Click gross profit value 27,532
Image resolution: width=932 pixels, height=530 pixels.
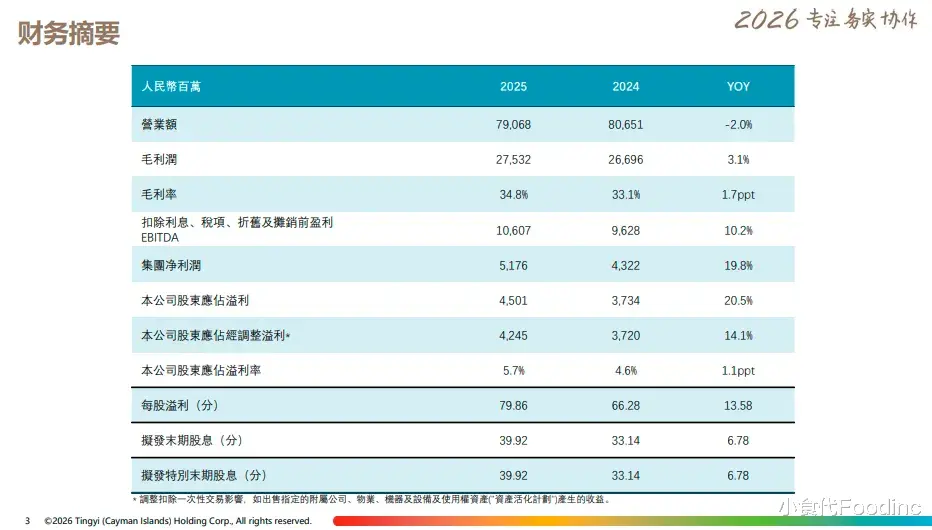pos(514,160)
